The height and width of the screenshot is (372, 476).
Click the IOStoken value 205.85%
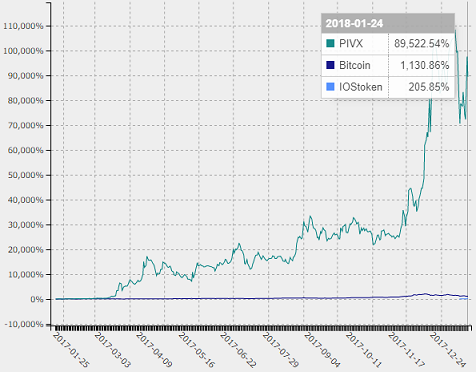429,87
